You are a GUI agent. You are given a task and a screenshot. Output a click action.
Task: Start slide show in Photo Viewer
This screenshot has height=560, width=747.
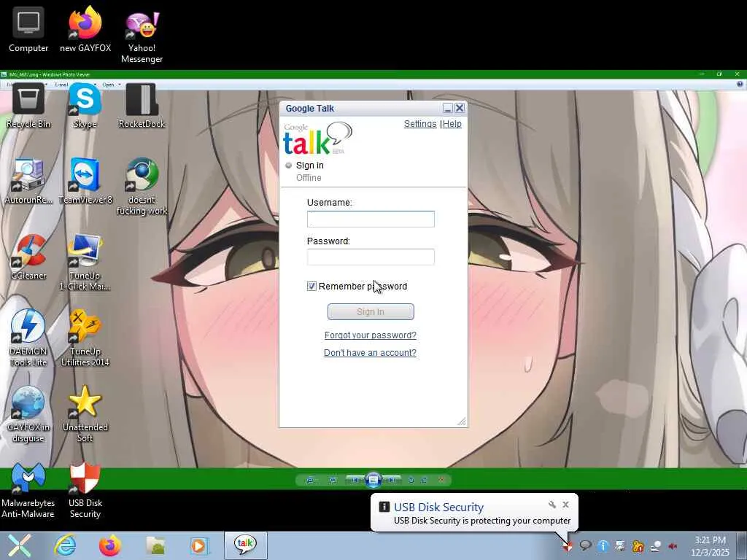[x=373, y=480]
